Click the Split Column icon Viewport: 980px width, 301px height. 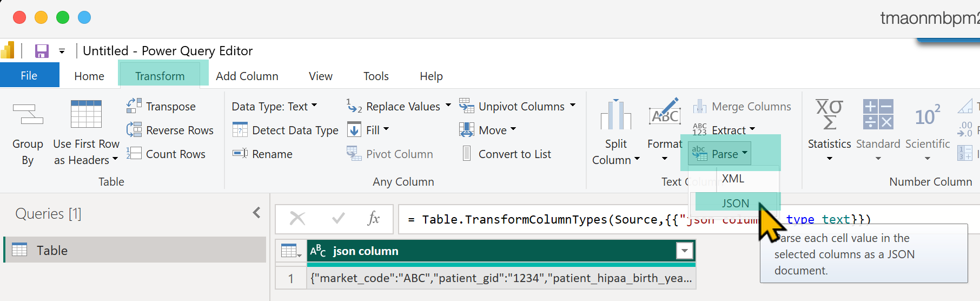pos(615,115)
